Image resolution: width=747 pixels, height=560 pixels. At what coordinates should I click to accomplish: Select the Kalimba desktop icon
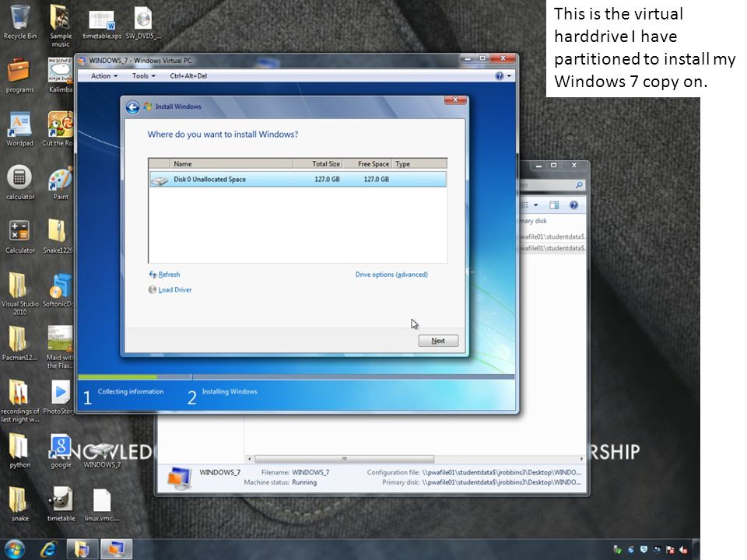click(61, 71)
